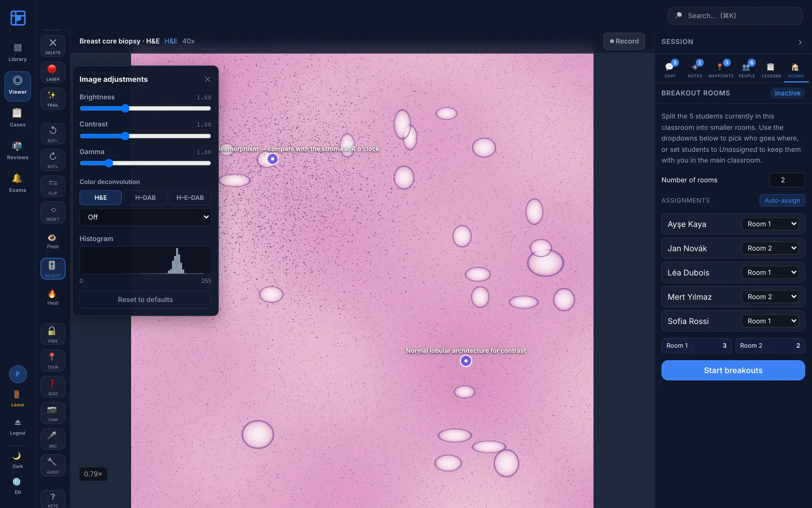The image size is (812, 508).
Task: Rotate slide clockwise with ROT+
Action: 53,160
